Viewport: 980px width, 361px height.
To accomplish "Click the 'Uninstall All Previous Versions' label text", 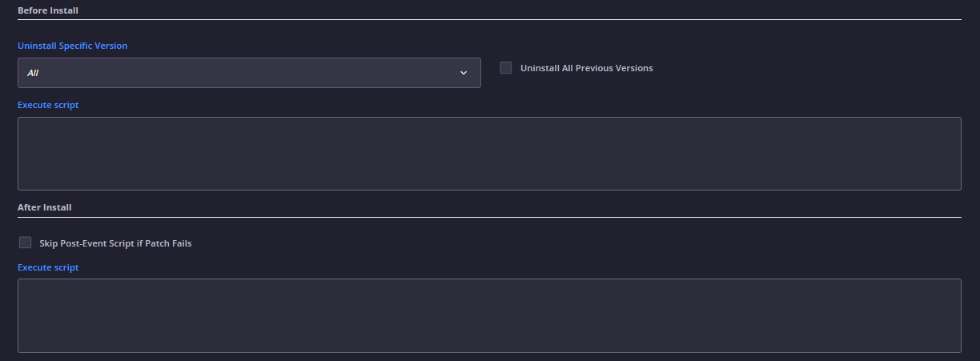I will [587, 68].
